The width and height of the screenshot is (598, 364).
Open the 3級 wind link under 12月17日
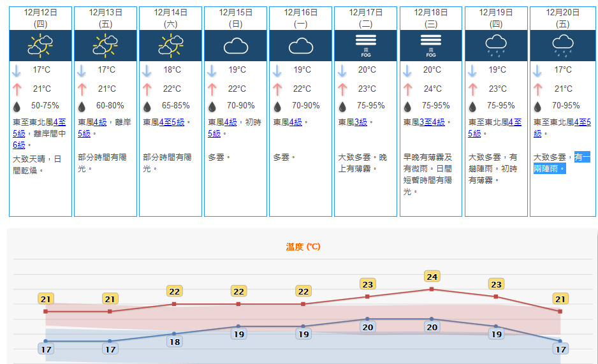tap(361, 122)
